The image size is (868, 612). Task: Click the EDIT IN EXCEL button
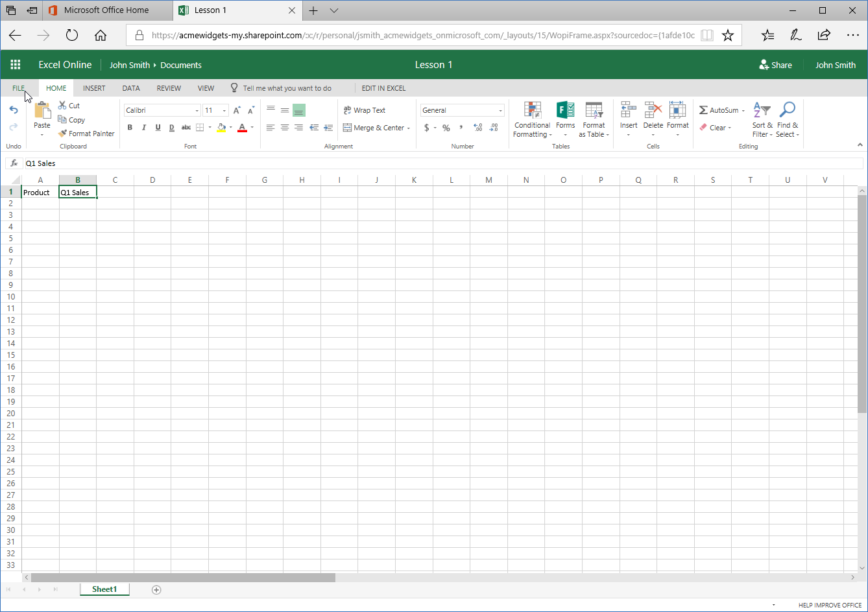click(384, 88)
